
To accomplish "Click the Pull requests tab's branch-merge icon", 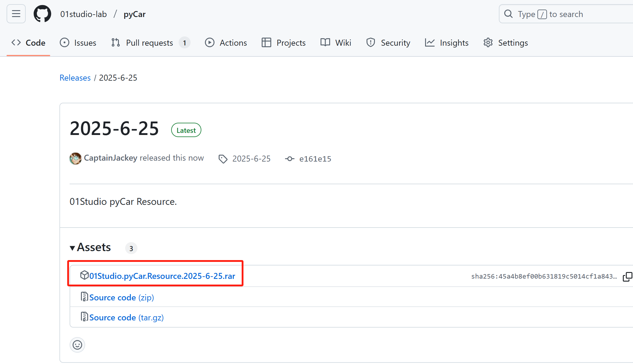I will 116,43.
